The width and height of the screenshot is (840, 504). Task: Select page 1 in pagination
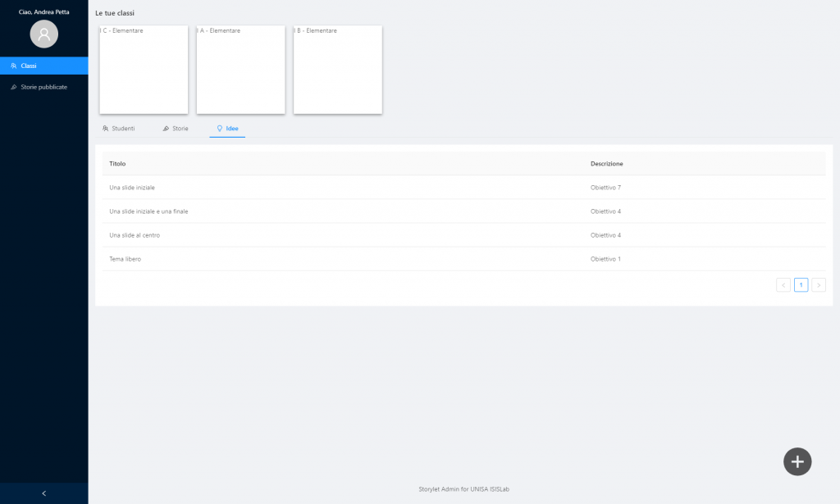point(801,285)
